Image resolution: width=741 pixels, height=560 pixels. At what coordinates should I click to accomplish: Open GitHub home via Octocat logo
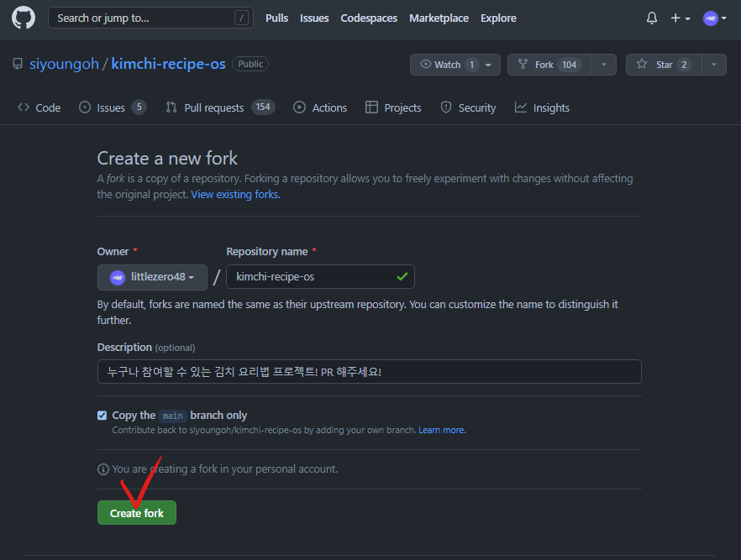(24, 18)
